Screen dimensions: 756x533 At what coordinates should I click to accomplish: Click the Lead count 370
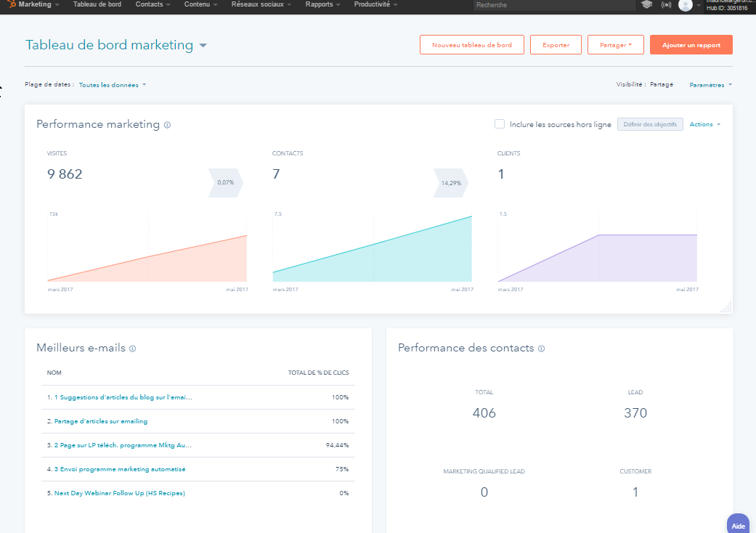click(635, 413)
